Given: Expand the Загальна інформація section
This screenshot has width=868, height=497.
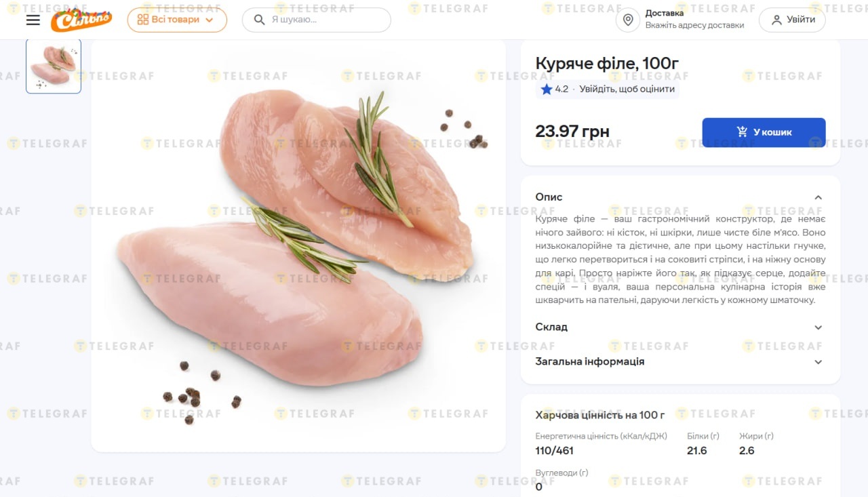Looking at the screenshot, I should (818, 361).
